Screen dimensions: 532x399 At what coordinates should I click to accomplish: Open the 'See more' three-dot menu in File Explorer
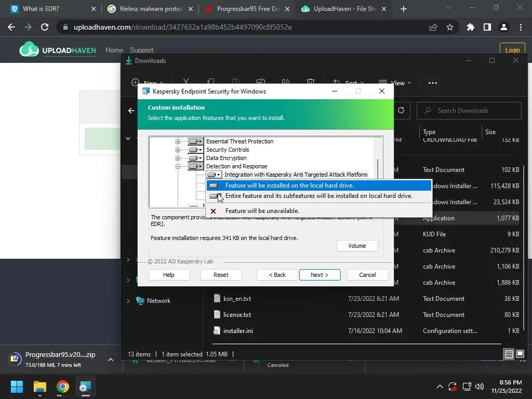433,83
